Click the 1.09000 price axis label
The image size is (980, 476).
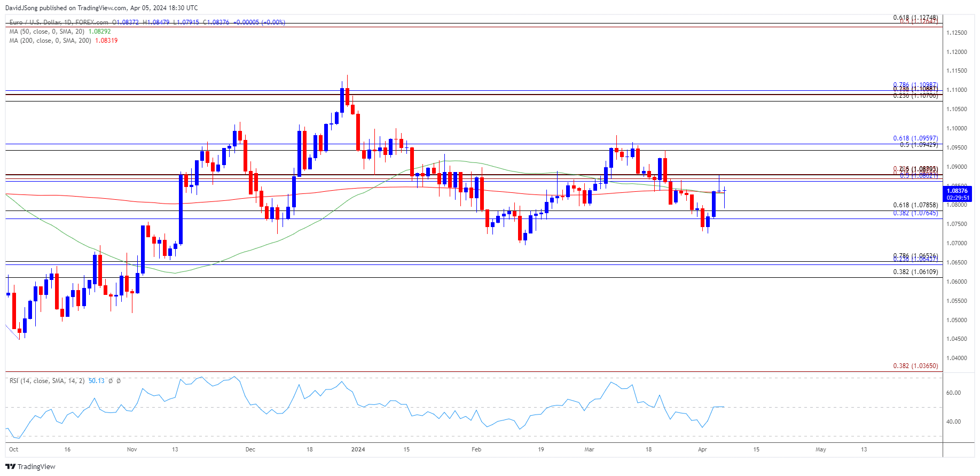point(957,167)
